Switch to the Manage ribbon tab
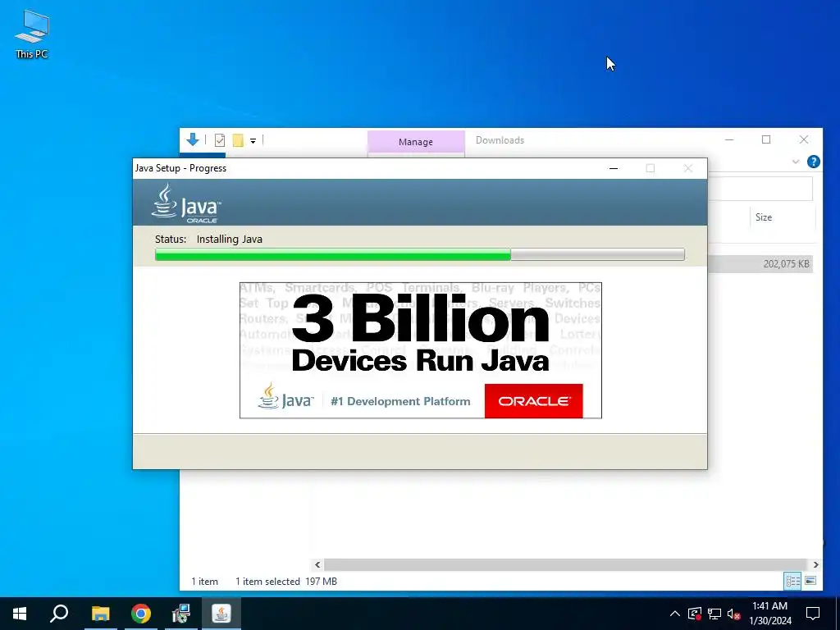 click(416, 142)
